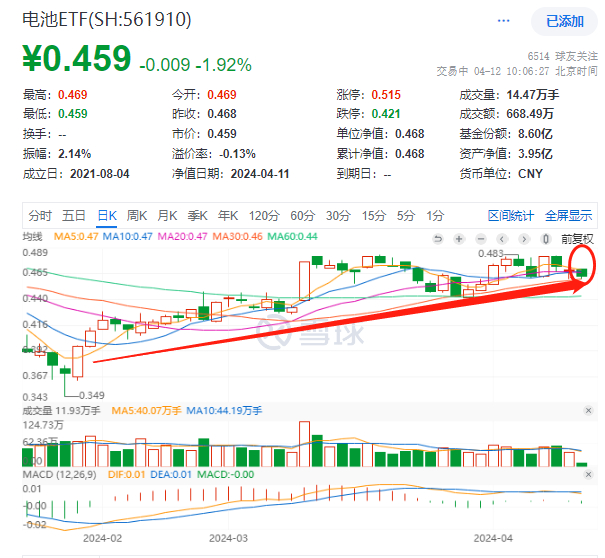Select the 5分 interval tab

click(x=406, y=215)
